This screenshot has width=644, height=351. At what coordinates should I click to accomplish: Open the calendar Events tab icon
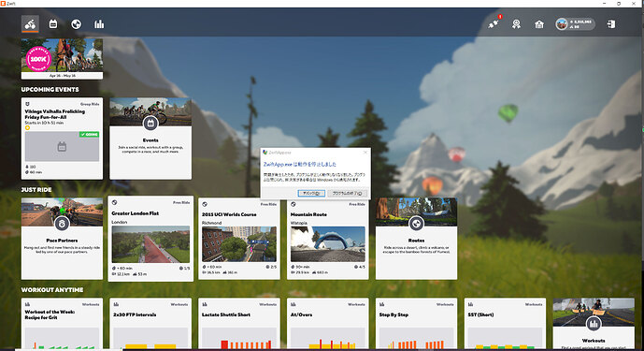click(53, 23)
